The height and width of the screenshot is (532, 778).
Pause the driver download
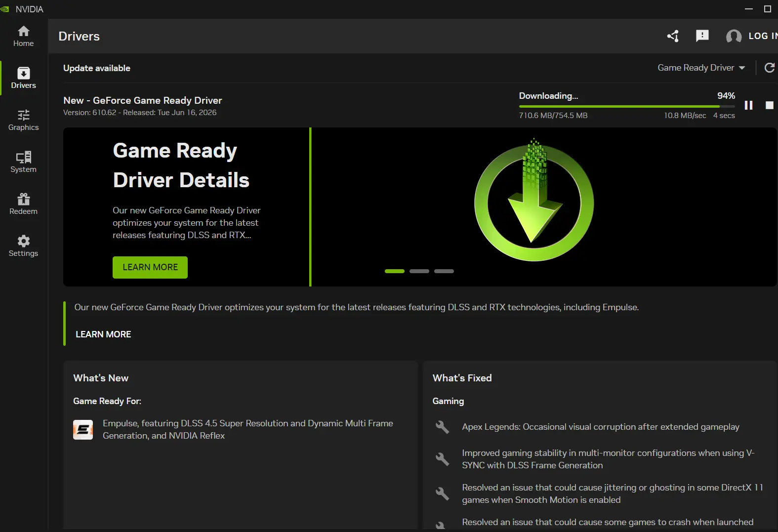[x=748, y=105]
